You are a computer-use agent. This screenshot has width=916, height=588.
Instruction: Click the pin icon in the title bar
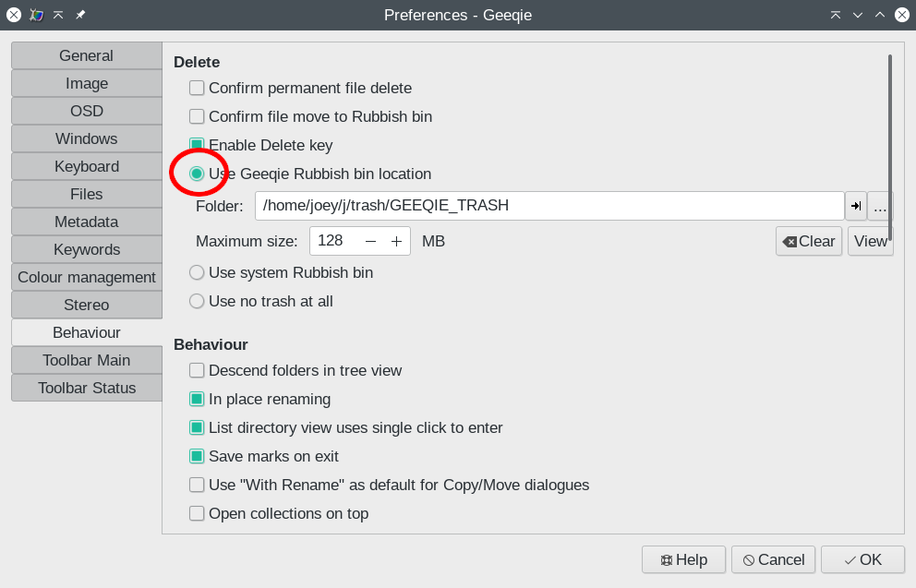[80, 15]
